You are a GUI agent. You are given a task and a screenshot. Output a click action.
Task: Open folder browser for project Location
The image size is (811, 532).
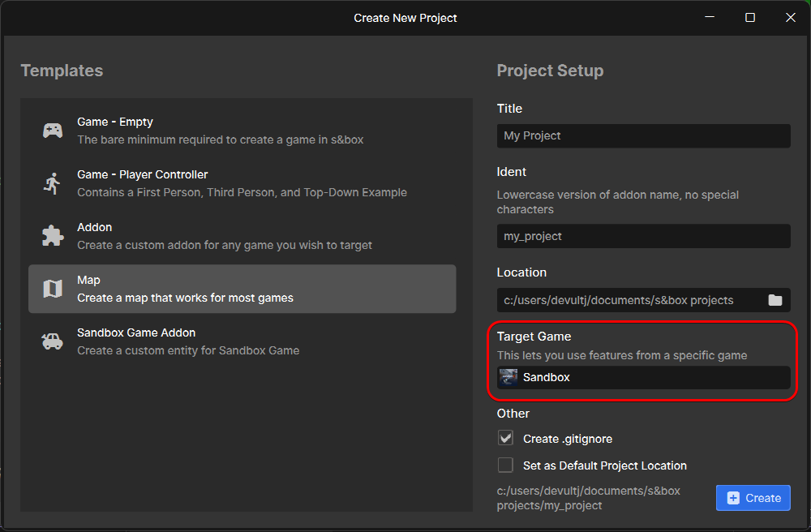pyautogui.click(x=775, y=300)
